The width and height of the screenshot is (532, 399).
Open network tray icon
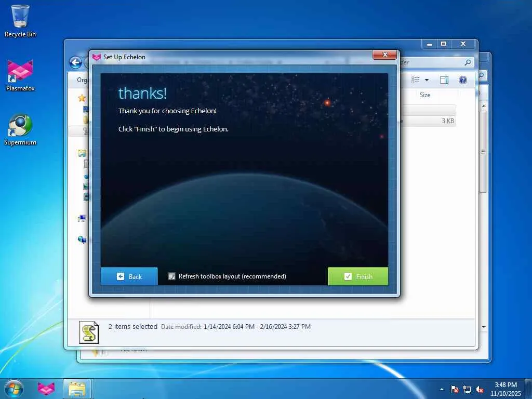(467, 389)
